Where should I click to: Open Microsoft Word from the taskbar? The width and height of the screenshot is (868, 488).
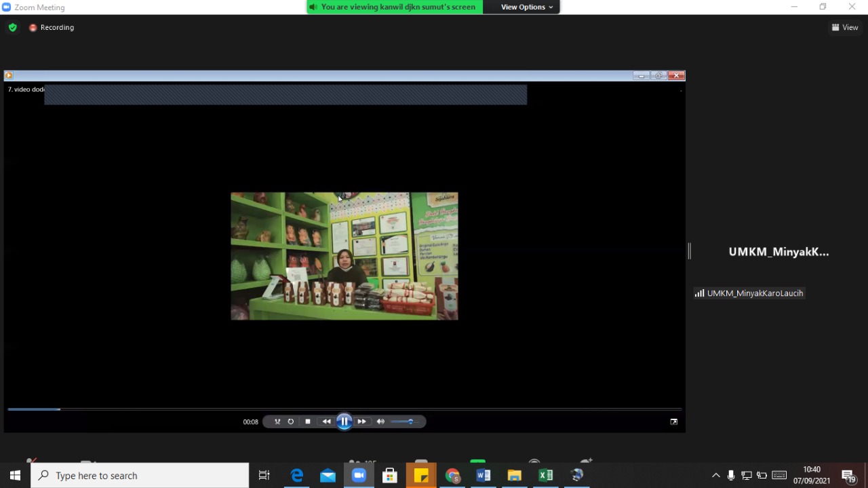(484, 476)
